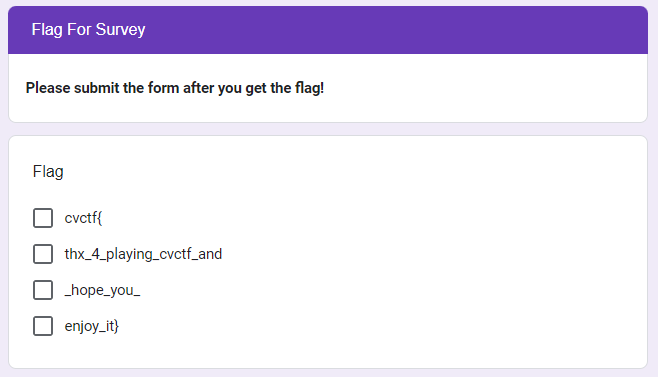Screen dimensions: 658x377
Task: Click the word "flag!" ending the description
Action: (x=309, y=88)
